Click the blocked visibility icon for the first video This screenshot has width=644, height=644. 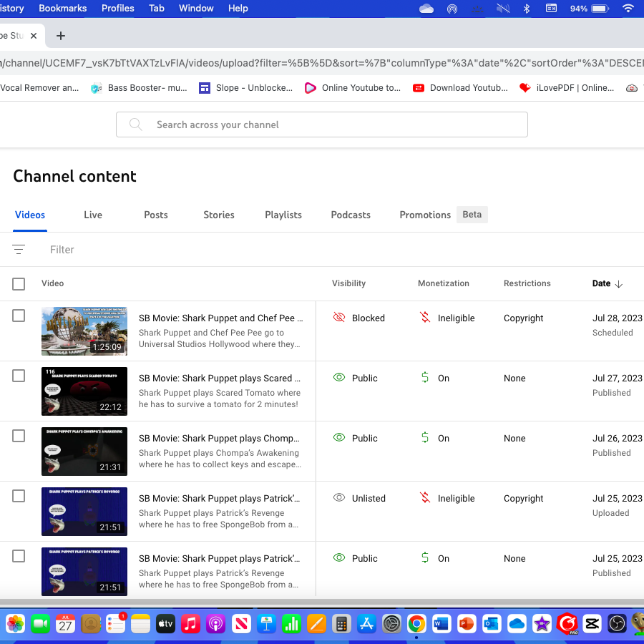pyautogui.click(x=339, y=318)
